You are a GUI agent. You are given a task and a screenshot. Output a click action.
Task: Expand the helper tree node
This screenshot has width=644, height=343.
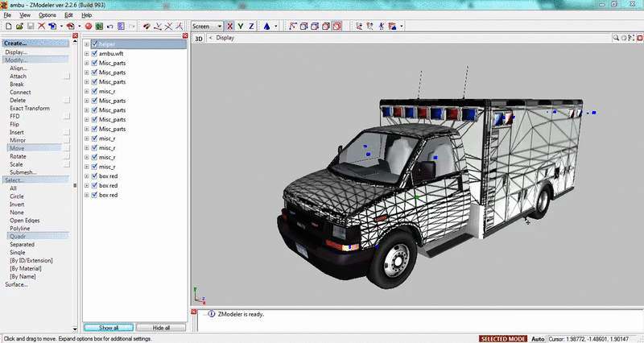87,44
